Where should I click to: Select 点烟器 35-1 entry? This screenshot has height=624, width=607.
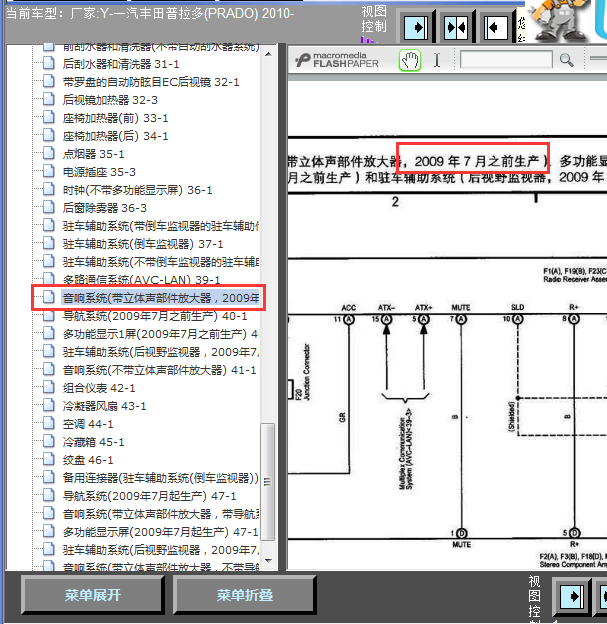click(x=93, y=154)
